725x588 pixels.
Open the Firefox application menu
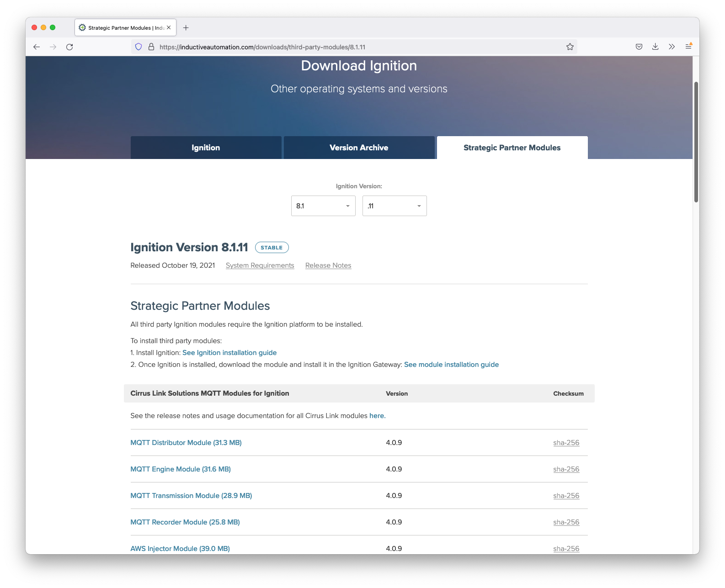click(688, 47)
